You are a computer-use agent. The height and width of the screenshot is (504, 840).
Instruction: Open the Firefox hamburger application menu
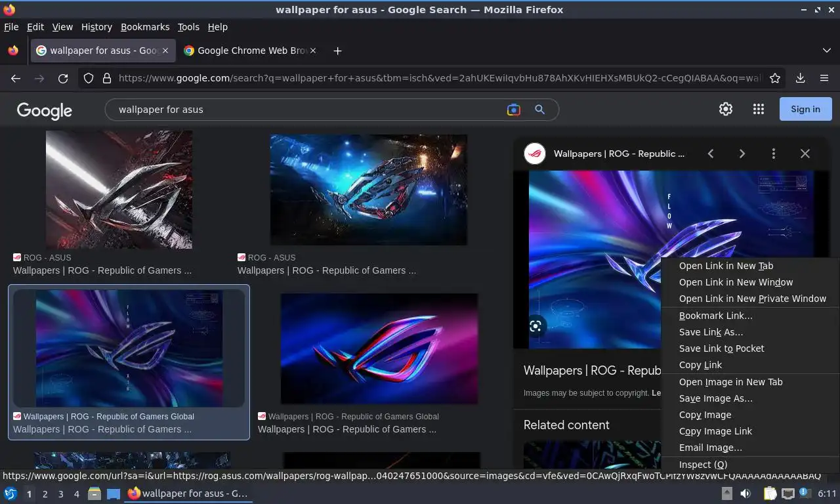[824, 78]
